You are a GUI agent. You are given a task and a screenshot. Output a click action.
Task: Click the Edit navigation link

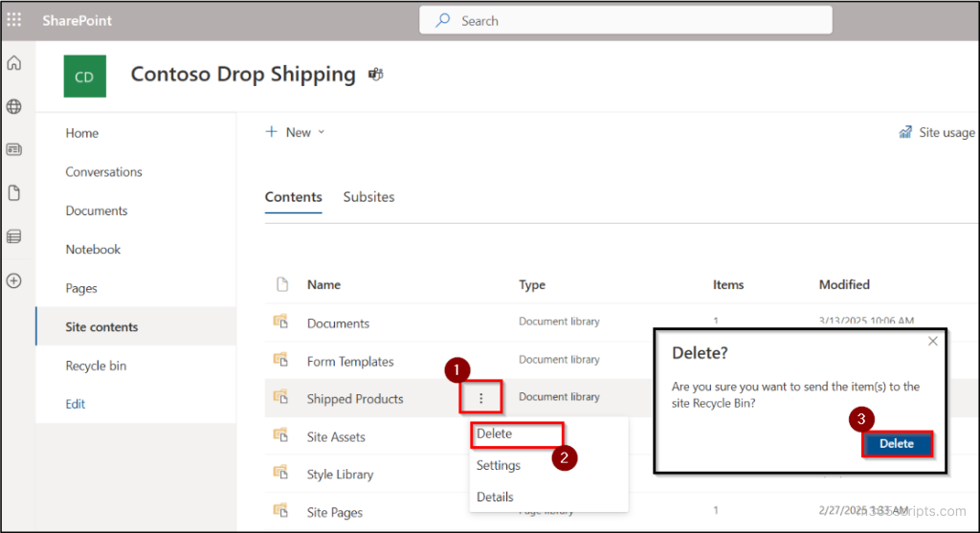point(75,404)
